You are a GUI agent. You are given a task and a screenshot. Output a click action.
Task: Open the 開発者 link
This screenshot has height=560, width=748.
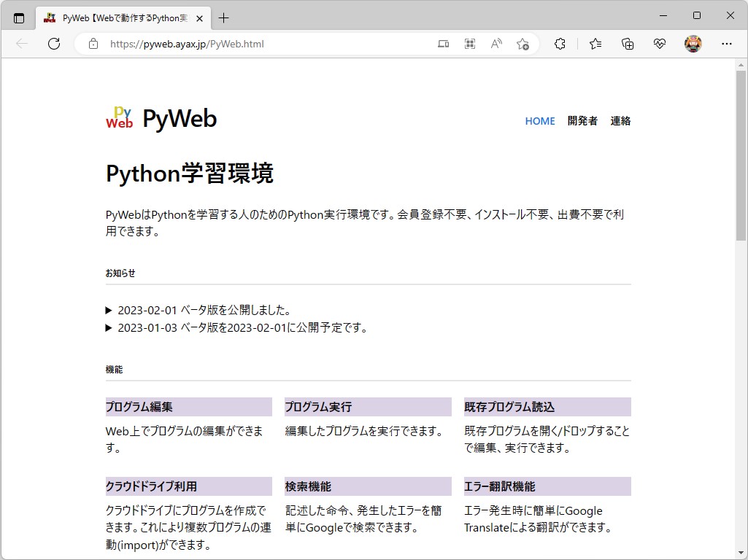582,121
